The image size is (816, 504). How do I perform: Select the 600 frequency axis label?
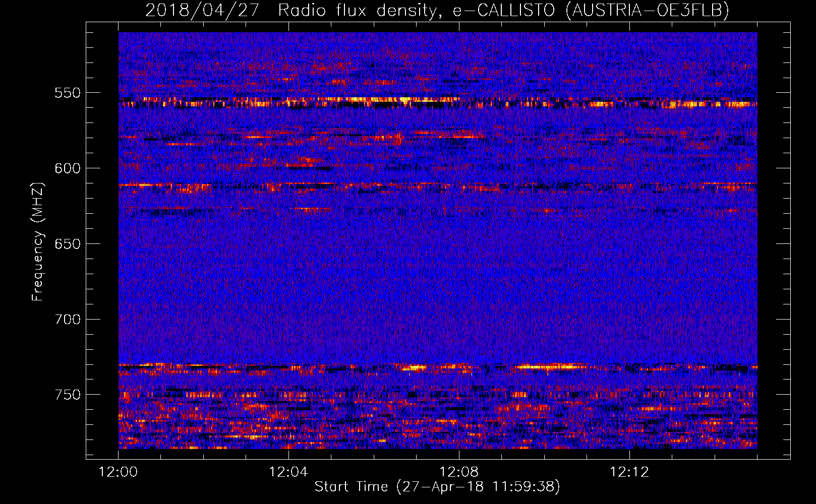pos(68,168)
